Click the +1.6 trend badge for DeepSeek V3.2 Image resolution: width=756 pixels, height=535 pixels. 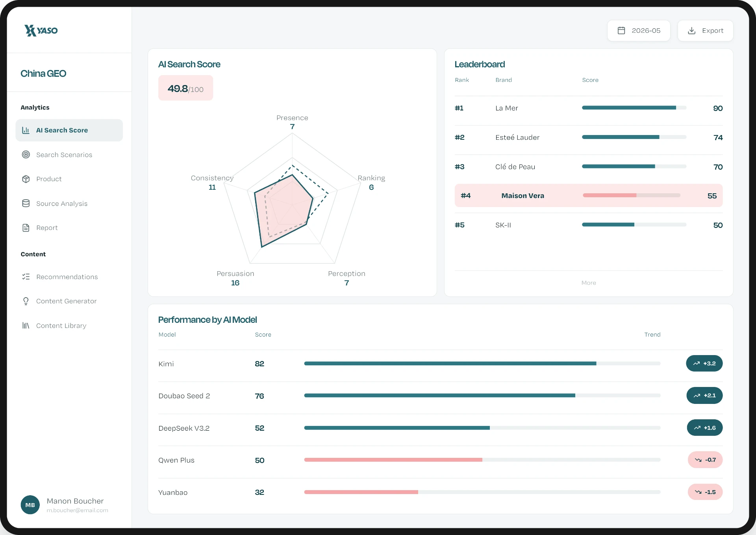pyautogui.click(x=705, y=428)
